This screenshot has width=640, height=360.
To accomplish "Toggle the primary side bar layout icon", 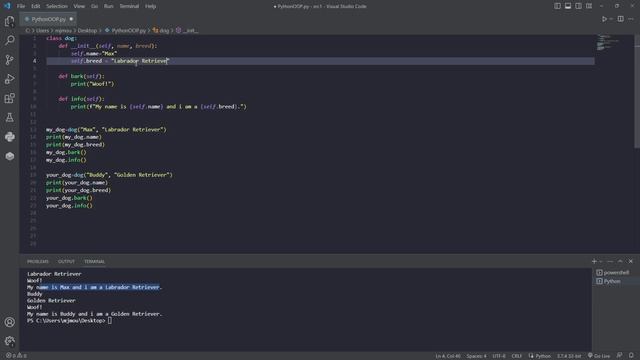I will pos(557,6).
